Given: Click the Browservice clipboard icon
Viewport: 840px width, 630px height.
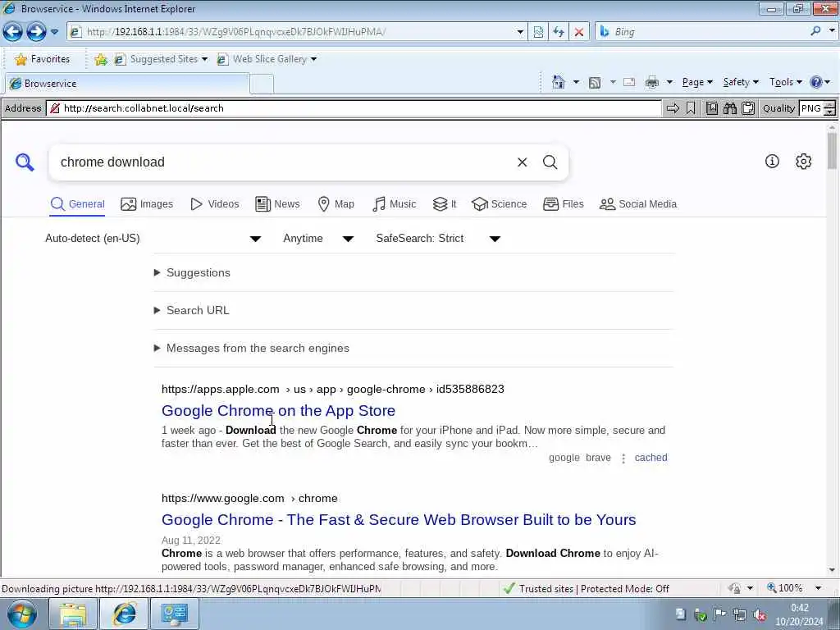Looking at the screenshot, I should point(748,108).
